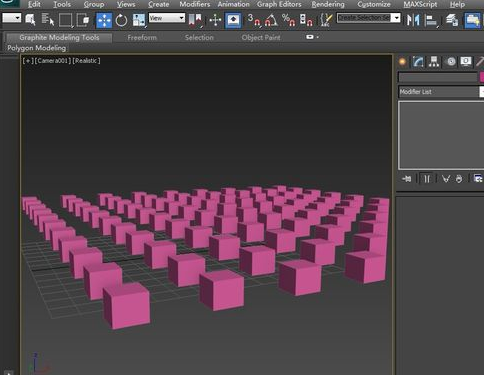Image resolution: width=484 pixels, height=375 pixels.
Task: Open the Create Selection Set dropdown arrow
Action: point(396,18)
